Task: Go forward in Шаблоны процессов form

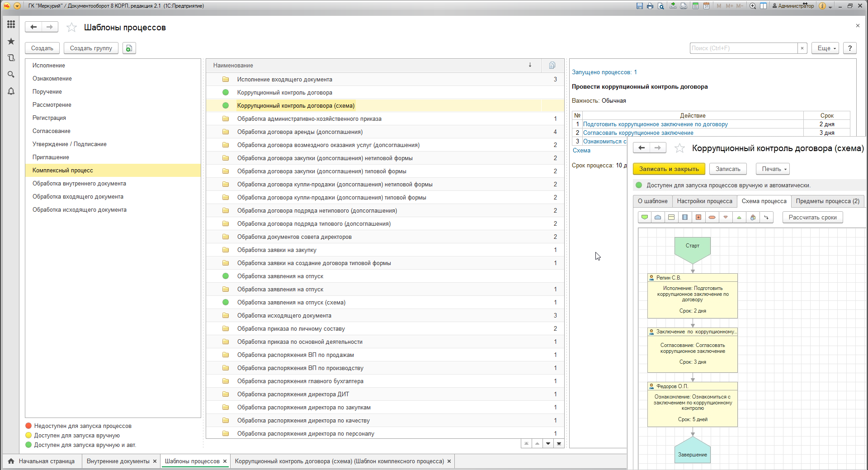Action: pos(50,27)
